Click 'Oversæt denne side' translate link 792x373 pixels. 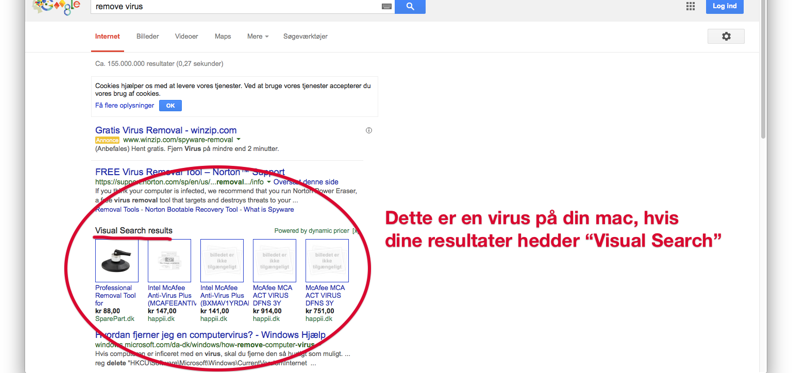pos(306,182)
